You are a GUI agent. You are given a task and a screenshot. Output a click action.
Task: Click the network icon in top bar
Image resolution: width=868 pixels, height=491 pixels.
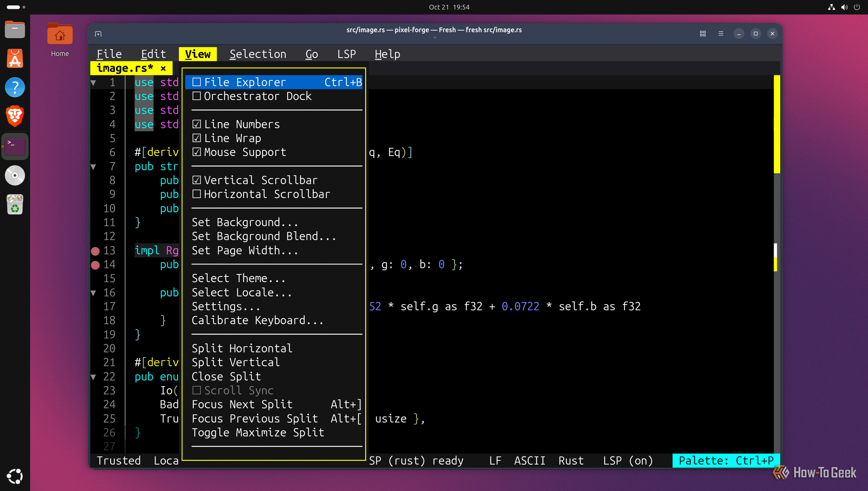[x=831, y=7]
